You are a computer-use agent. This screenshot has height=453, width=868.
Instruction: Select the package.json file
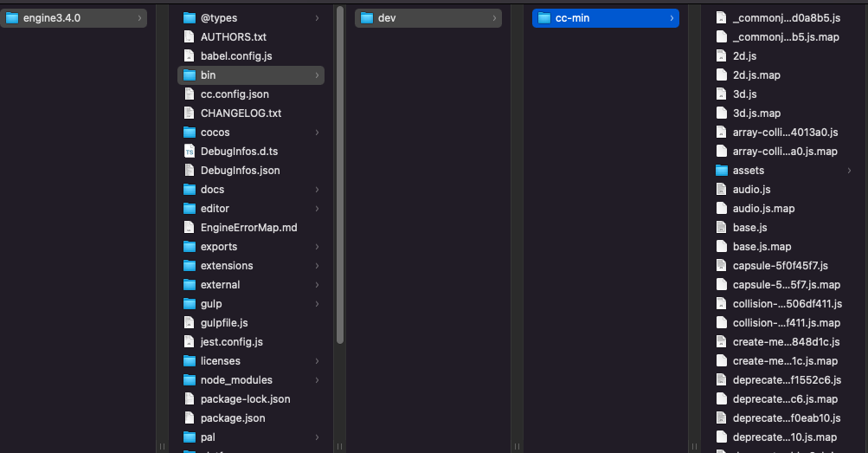233,417
